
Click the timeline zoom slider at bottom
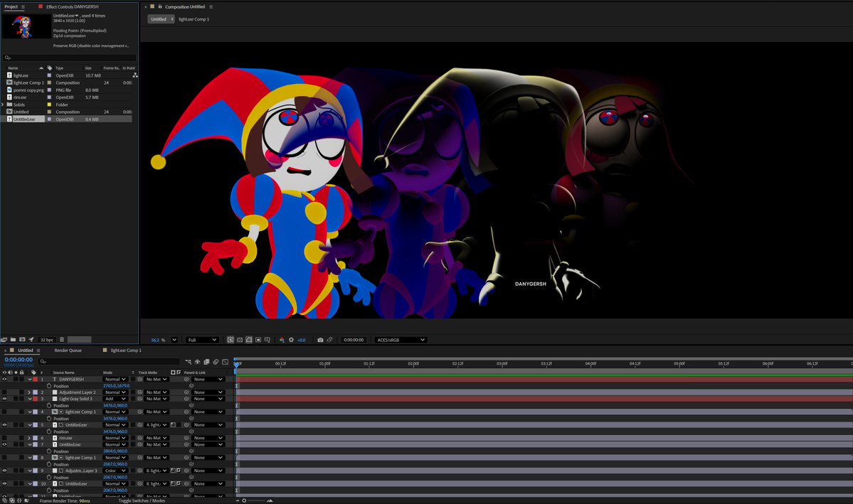coord(253,500)
